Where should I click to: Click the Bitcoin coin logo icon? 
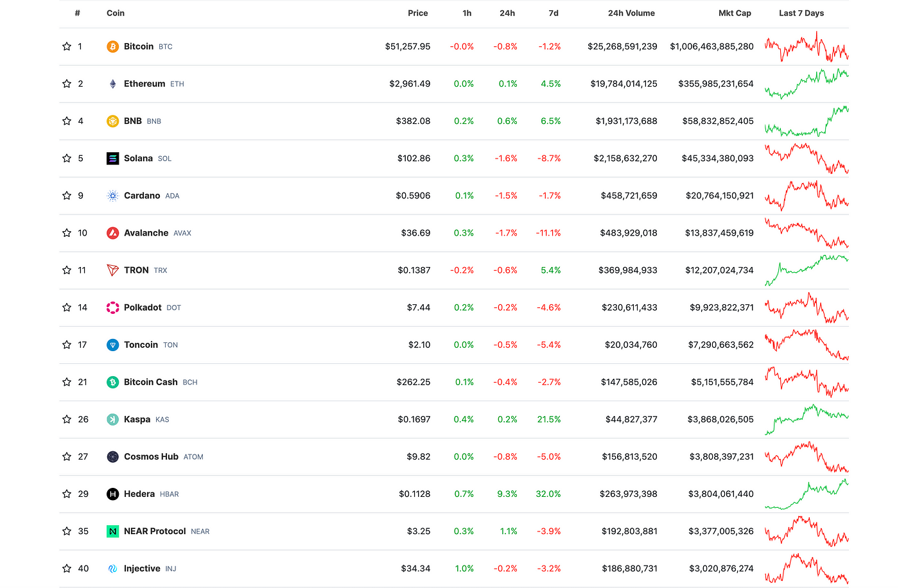112,47
